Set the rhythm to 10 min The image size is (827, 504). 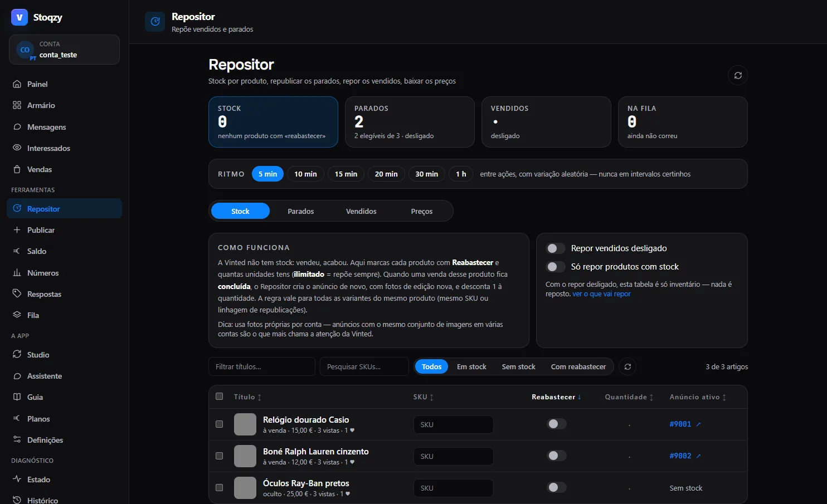pos(305,174)
